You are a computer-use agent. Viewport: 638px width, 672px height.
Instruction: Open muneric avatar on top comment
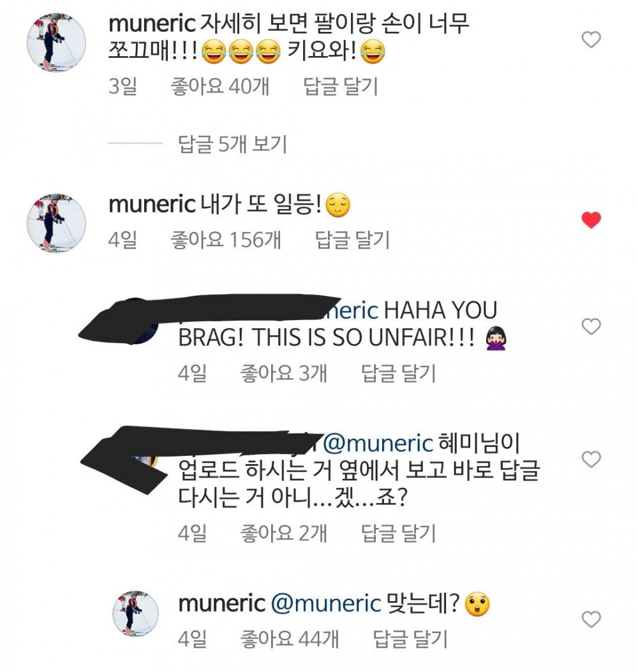56,43
